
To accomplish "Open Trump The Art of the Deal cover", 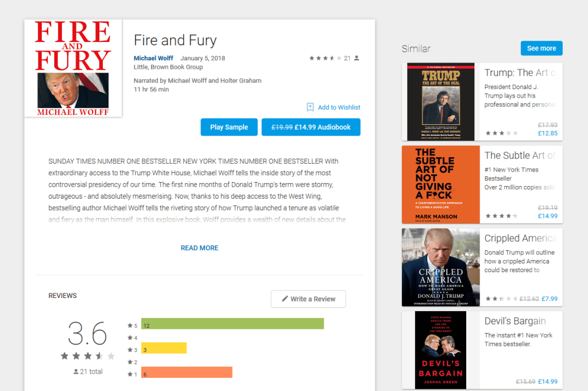I will coord(440,102).
